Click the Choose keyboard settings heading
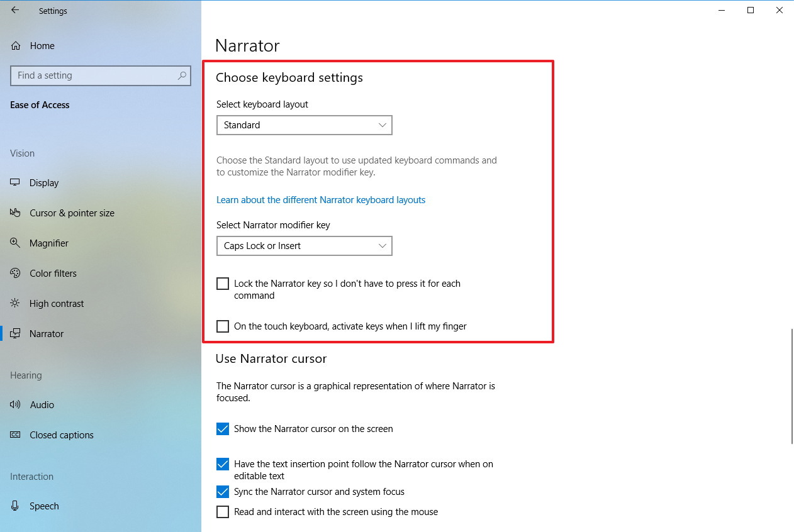This screenshot has width=794, height=532. (289, 77)
